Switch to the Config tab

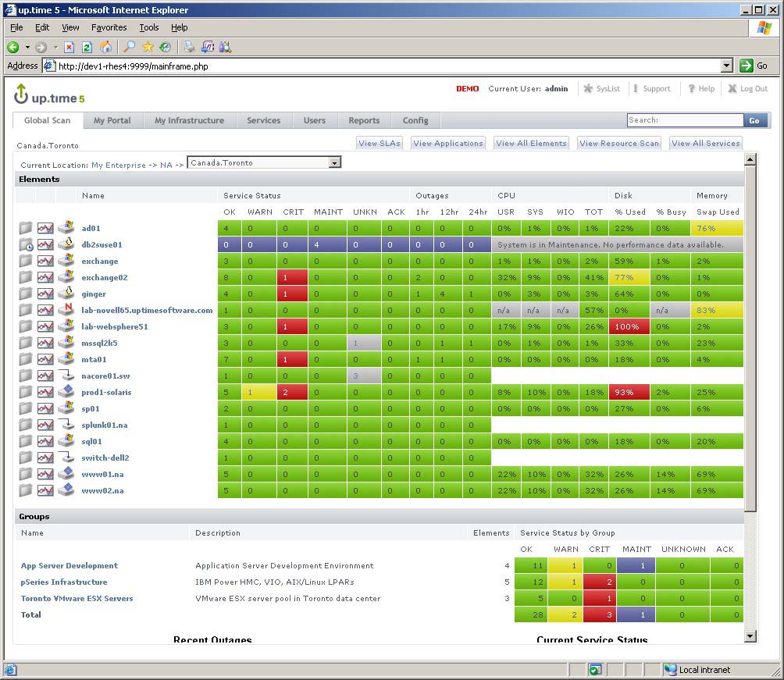click(x=415, y=120)
